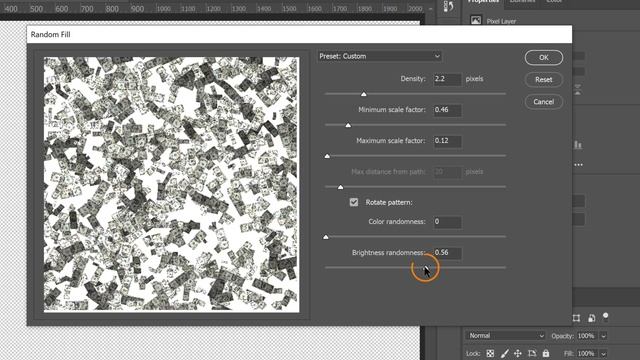Click the Random Fill title bar text
The image size is (640, 360).
point(51,35)
